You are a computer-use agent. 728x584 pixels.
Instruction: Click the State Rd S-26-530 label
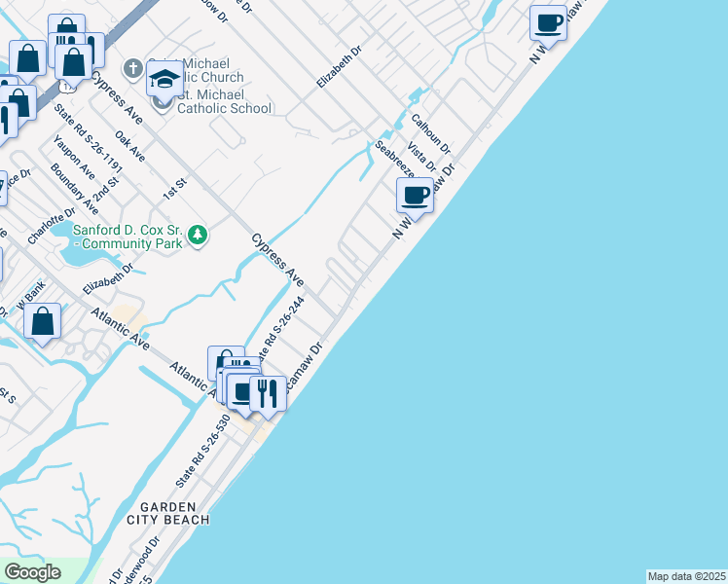point(202,451)
